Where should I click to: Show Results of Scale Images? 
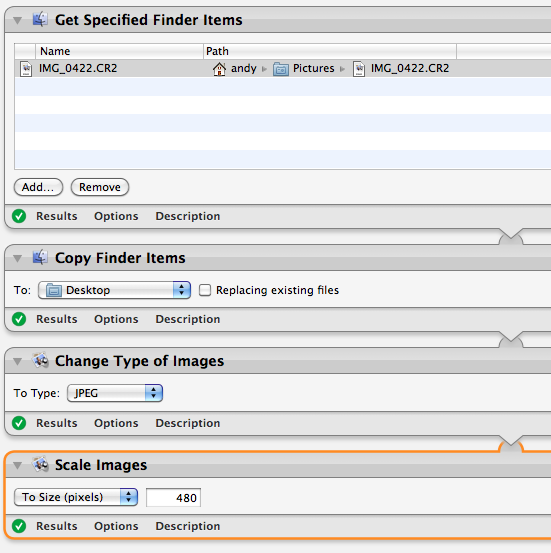point(56,526)
